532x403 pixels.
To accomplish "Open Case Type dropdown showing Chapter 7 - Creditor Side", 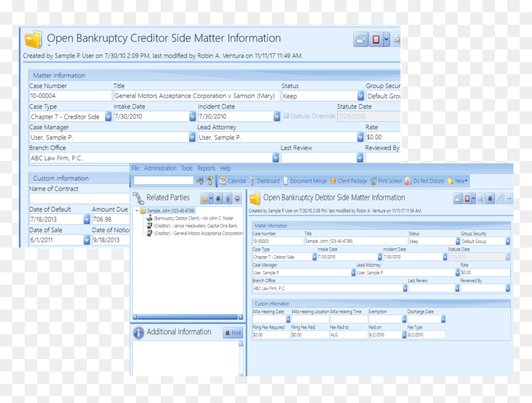I will tap(108, 117).
